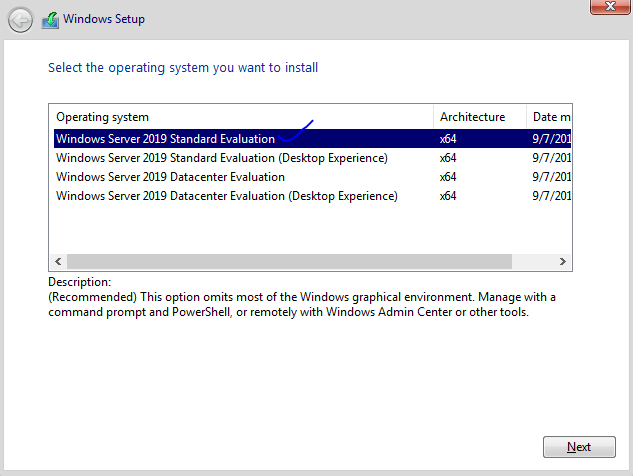Click the back arrow button
633x476 pixels.
pos(20,18)
